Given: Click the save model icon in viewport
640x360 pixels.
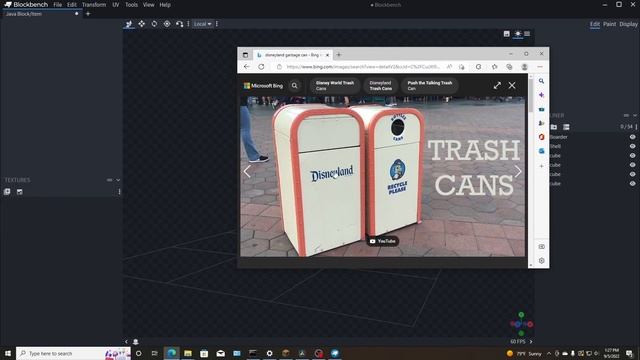Looking at the screenshot, I should tap(507, 34).
